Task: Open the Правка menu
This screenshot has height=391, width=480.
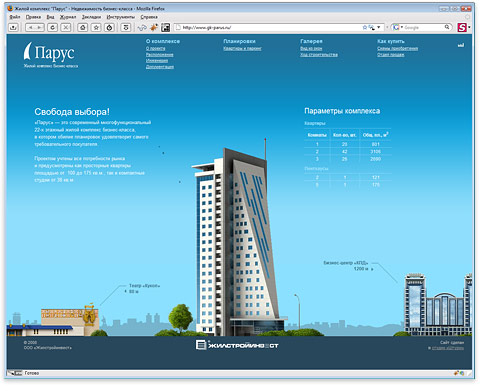Action: pos(33,17)
